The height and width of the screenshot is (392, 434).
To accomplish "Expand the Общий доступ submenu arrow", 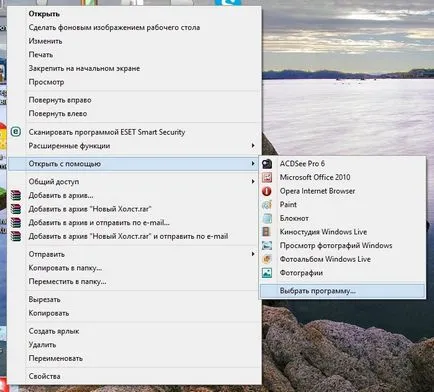I will (x=253, y=182).
